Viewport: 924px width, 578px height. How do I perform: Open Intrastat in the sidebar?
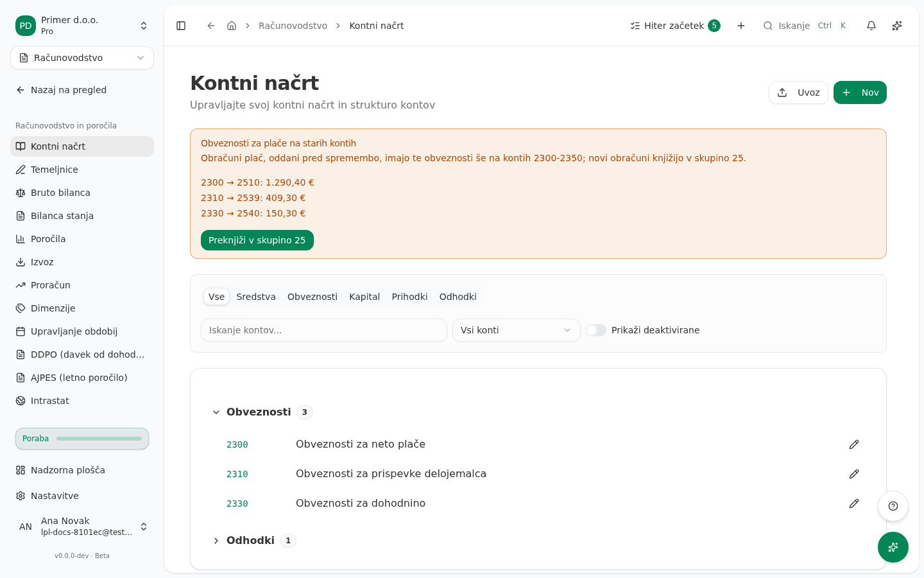click(x=82, y=401)
